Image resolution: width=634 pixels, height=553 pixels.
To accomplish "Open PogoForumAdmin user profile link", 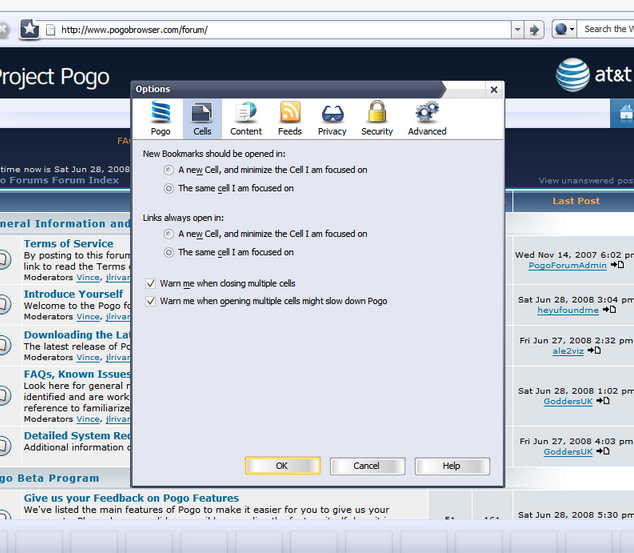I will (x=567, y=266).
